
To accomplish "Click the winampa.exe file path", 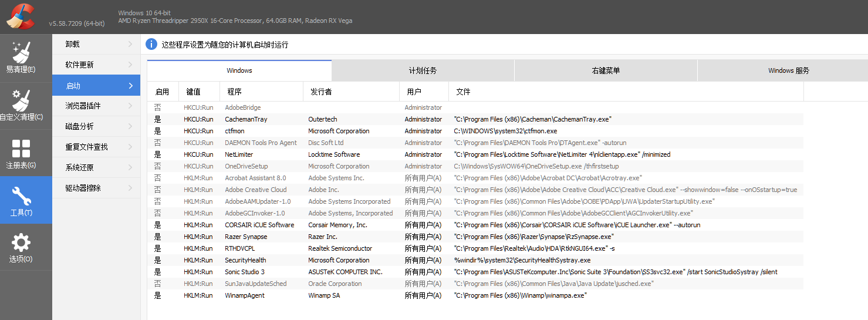I will coord(520,295).
